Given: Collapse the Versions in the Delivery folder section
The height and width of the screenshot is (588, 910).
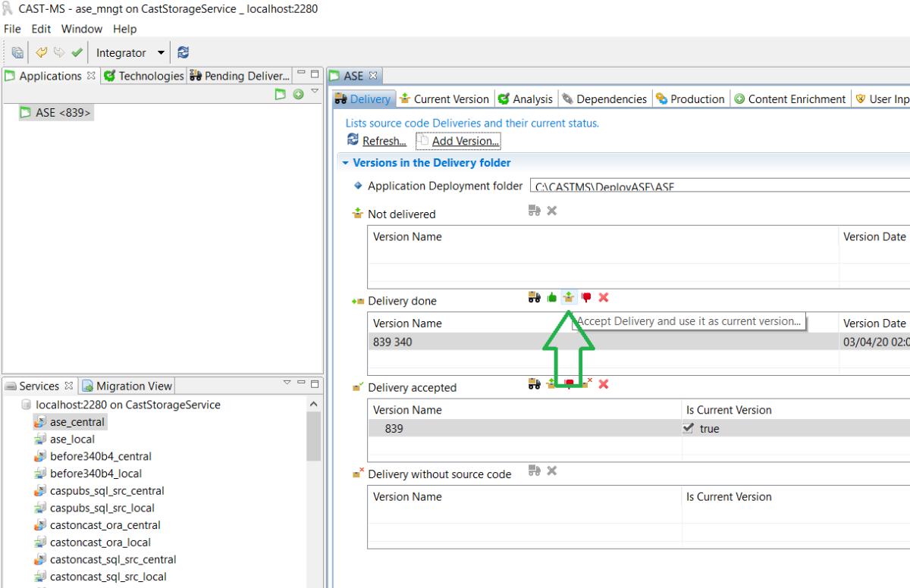Looking at the screenshot, I should (346, 163).
